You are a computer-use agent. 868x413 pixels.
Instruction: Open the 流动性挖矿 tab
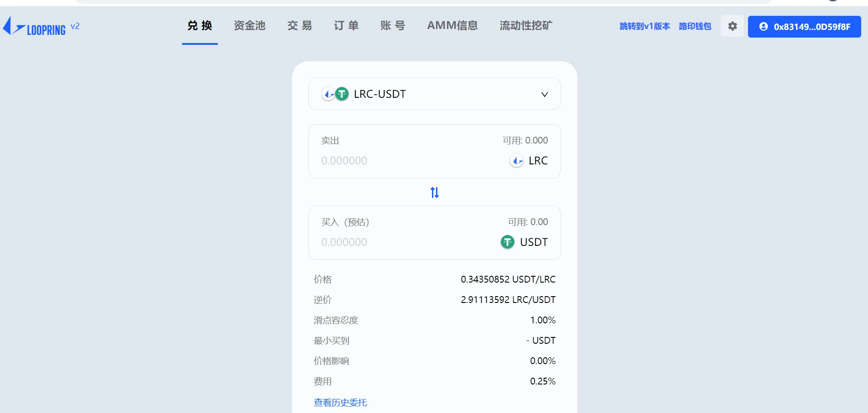click(526, 25)
